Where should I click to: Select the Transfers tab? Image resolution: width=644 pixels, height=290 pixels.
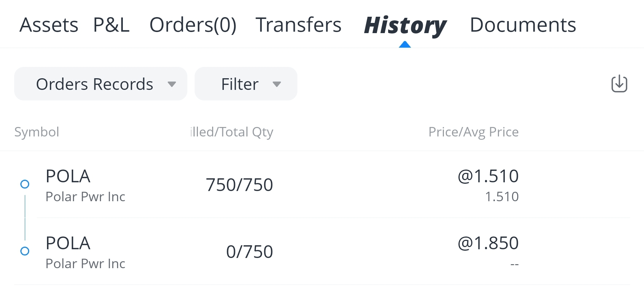(298, 25)
